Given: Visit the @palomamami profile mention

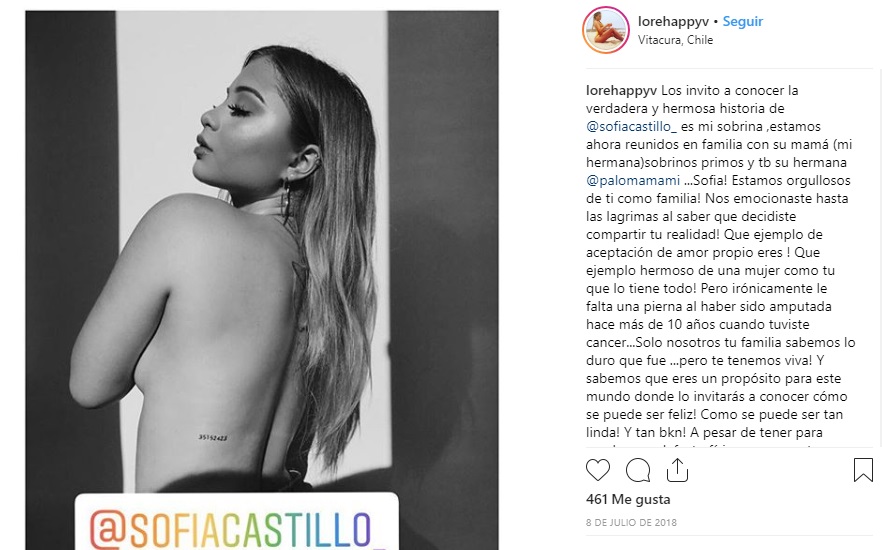Looking at the screenshot, I should 633,181.
